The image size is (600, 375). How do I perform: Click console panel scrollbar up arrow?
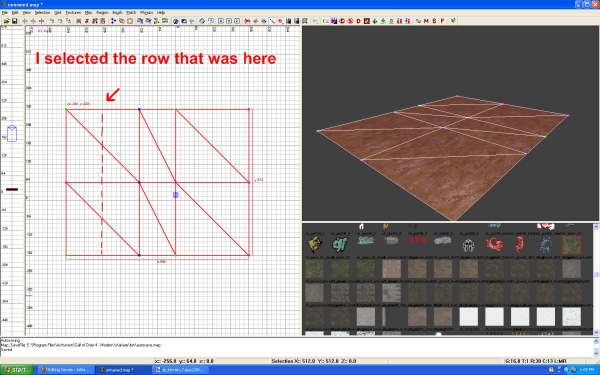click(596, 341)
